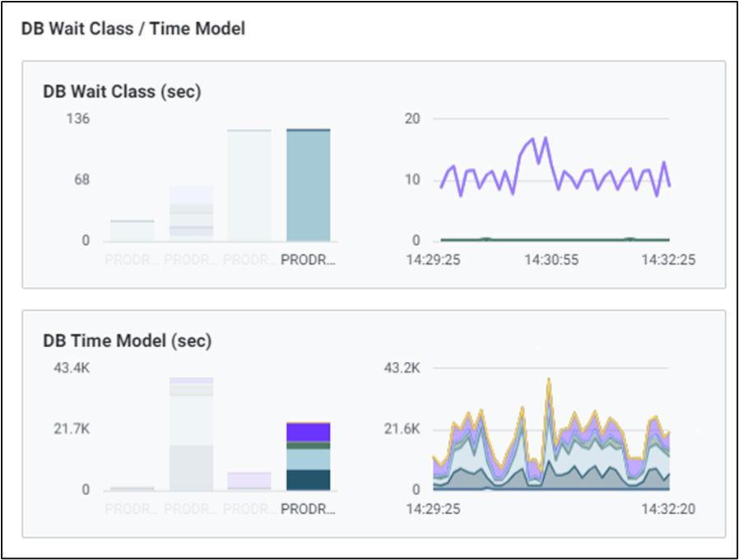Click the 14:32:25 time axis label

coord(669,260)
